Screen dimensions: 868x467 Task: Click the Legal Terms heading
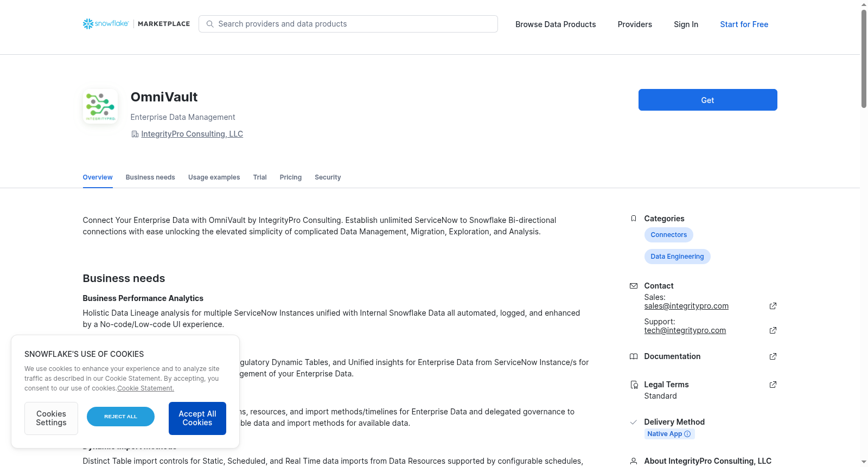tap(666, 385)
